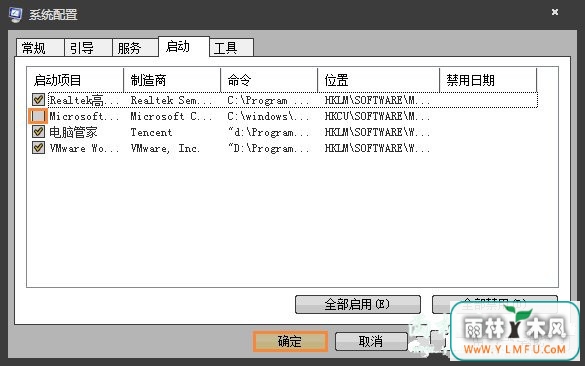Click the C:\Program ... command cell

(269, 100)
